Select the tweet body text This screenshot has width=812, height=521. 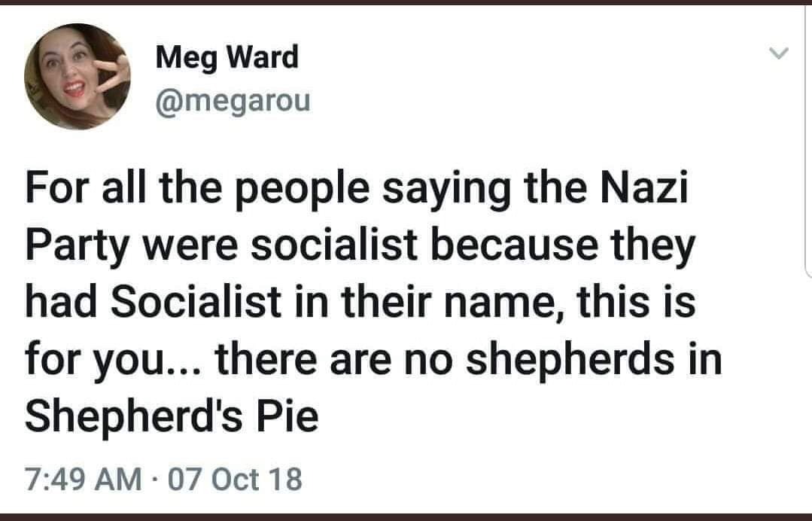tap(373, 301)
